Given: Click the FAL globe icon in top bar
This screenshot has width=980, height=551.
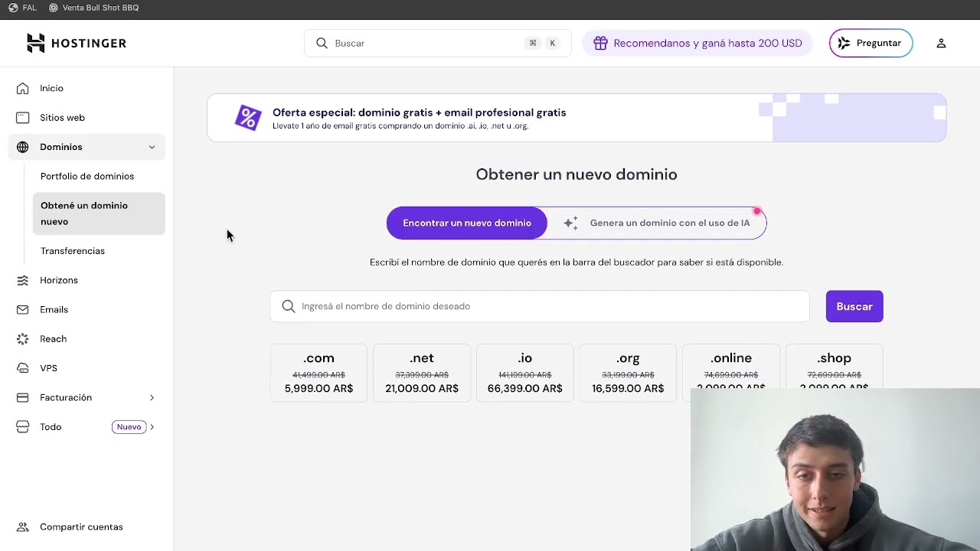Looking at the screenshot, I should (13, 8).
